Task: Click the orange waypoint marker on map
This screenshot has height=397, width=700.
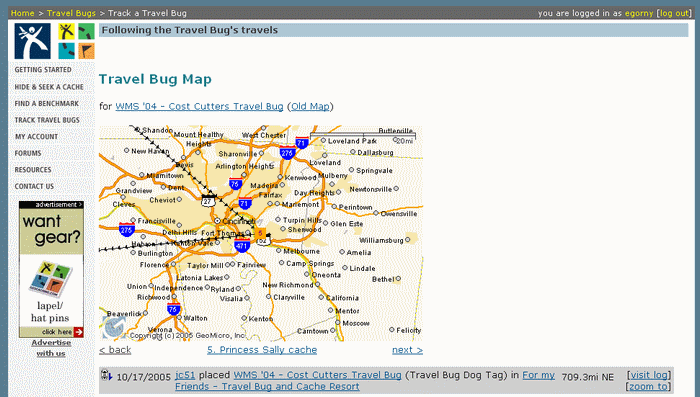Action: pos(260,233)
